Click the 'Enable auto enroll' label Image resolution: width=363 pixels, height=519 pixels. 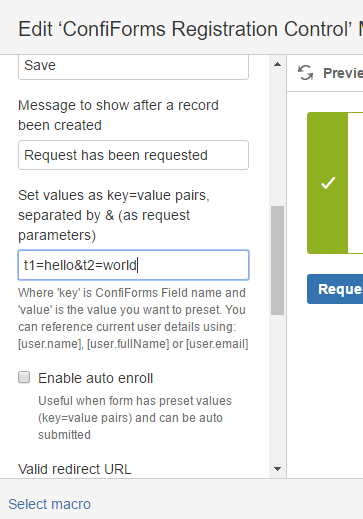(x=95, y=378)
